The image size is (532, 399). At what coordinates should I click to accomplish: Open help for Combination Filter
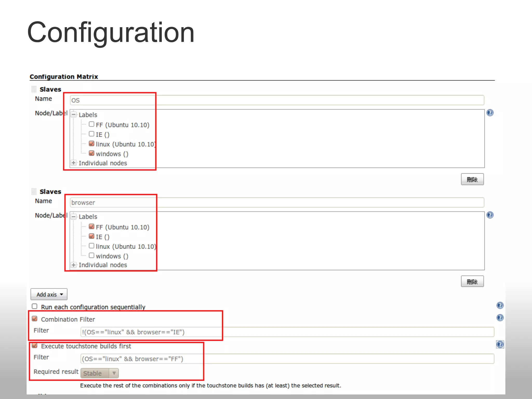click(500, 318)
